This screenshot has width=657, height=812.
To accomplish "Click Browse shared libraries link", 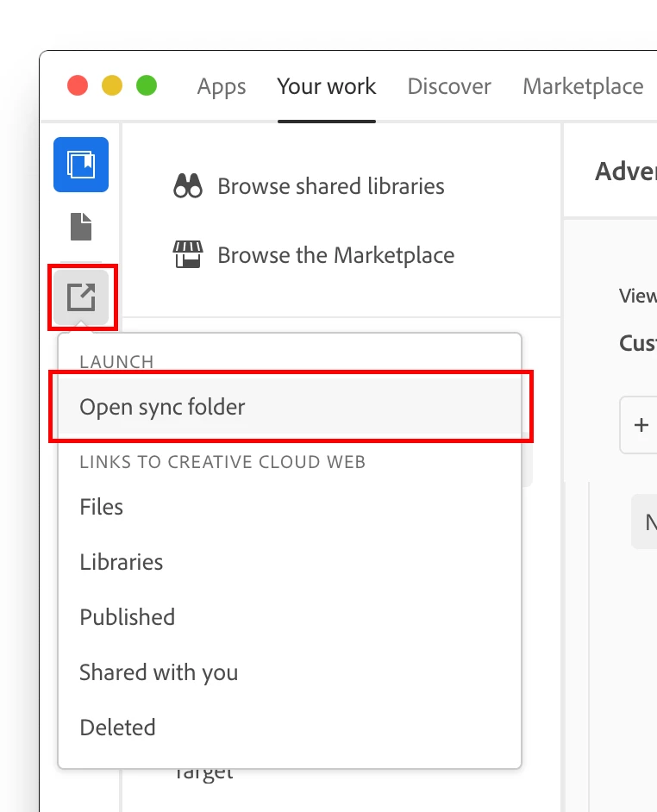I will coord(330,186).
